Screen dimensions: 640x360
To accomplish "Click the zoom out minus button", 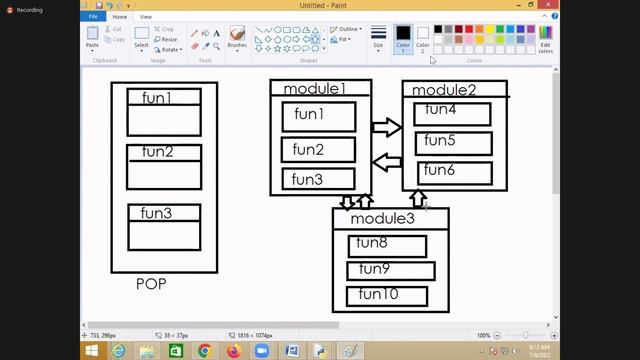I will pos(497,336).
